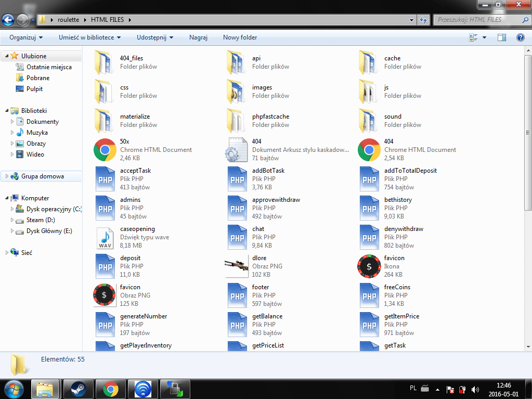Image resolution: width=532 pixels, height=399 pixels.
Task: Open the Umieść w bibliotece menu
Action: [89, 37]
